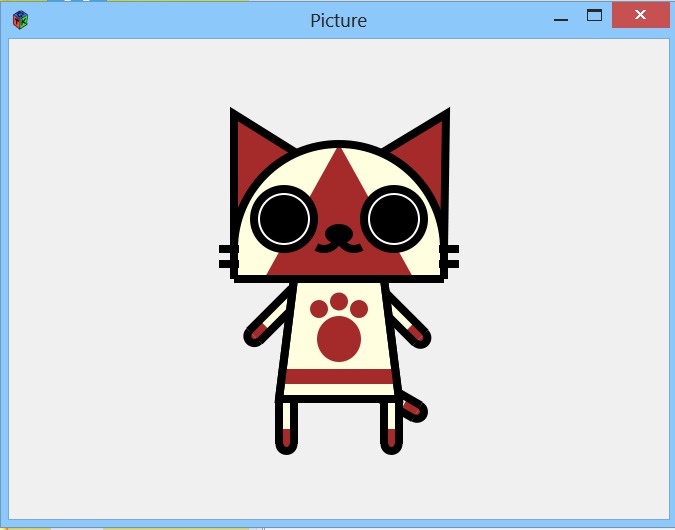
Task: Click the large red paw pad on the shirt
Action: tap(338, 340)
